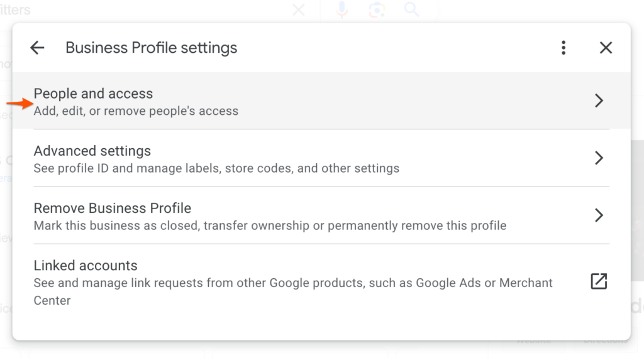
Task: Open Linked accounts
Action: (x=321, y=282)
